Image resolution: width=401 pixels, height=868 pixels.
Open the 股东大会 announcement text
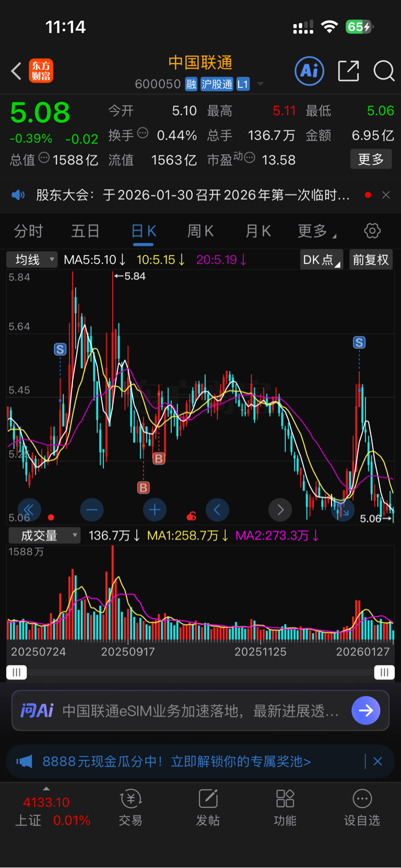tap(193, 195)
